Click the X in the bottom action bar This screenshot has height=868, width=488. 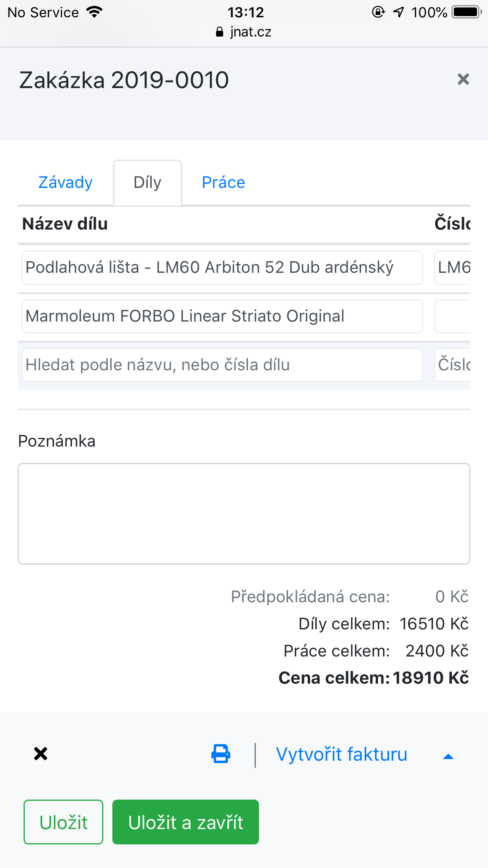coord(40,753)
